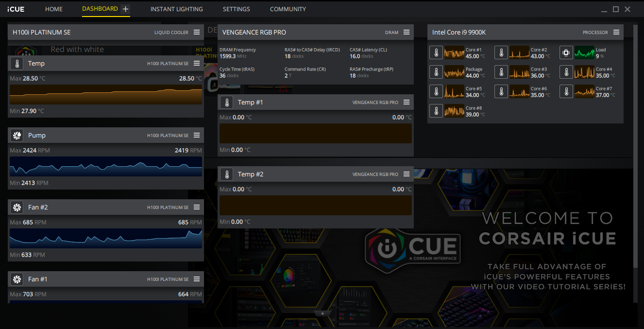Click the Core #8 mini graph
The height and width of the screenshot is (329, 644).
454,111
